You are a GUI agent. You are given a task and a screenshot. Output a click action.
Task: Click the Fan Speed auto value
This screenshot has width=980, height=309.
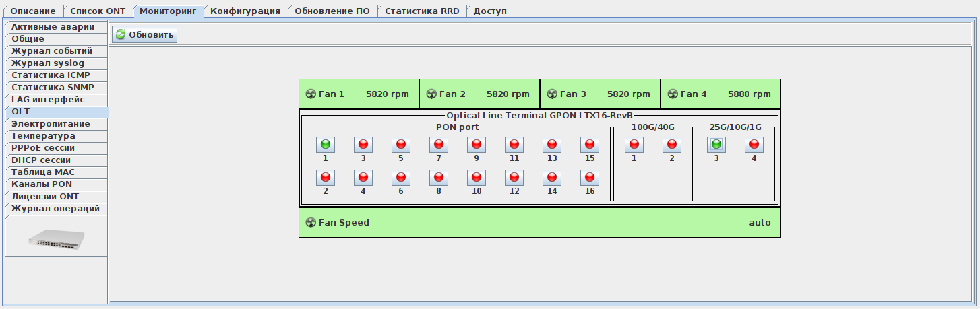(x=760, y=223)
